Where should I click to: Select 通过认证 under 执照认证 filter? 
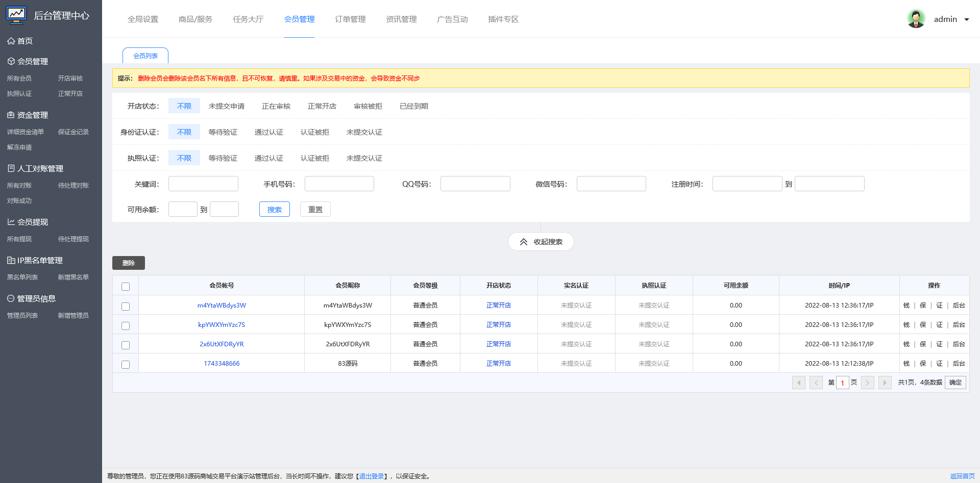pyautogui.click(x=269, y=158)
